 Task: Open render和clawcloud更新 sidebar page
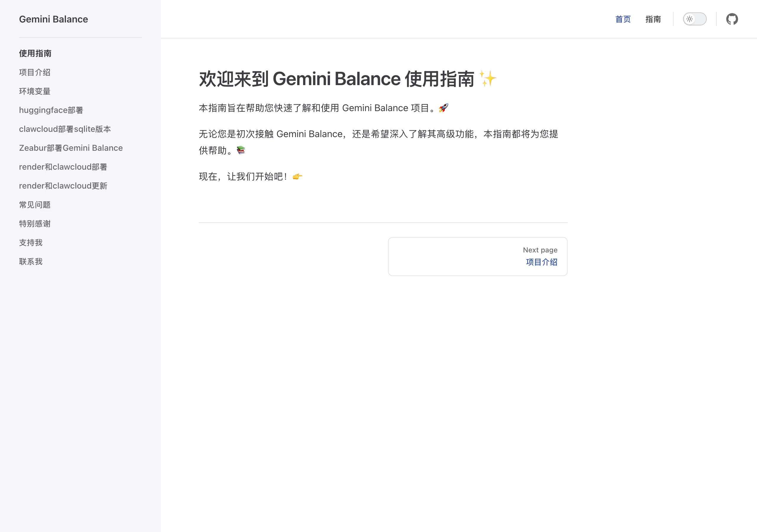(x=63, y=186)
